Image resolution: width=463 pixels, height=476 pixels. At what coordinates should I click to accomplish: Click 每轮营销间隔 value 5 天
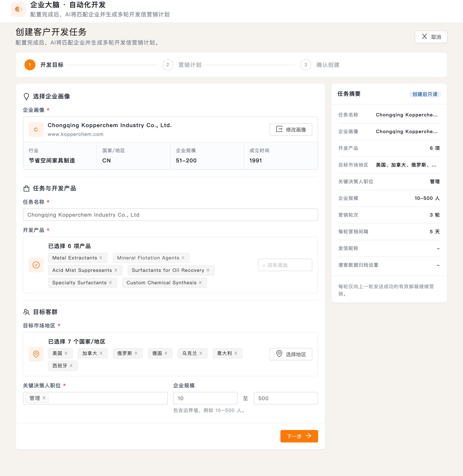coord(435,232)
